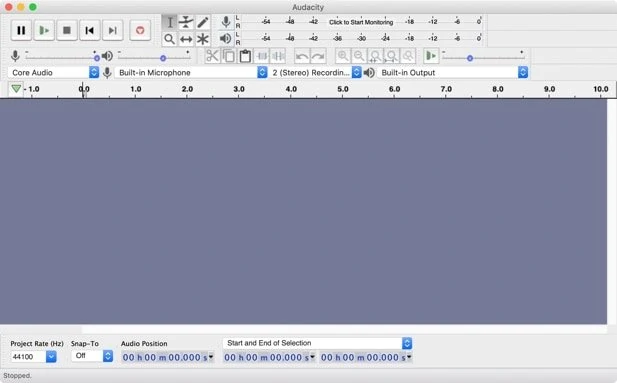
Task: Click the Zoom In icon
Action: [343, 56]
